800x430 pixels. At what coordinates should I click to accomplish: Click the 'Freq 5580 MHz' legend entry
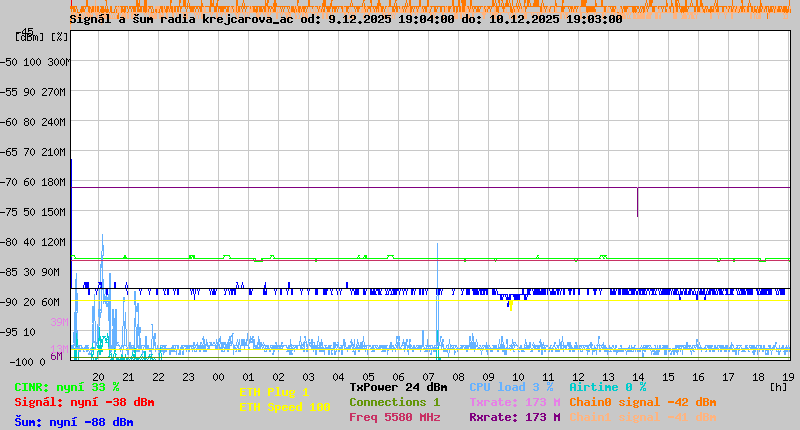point(394,417)
